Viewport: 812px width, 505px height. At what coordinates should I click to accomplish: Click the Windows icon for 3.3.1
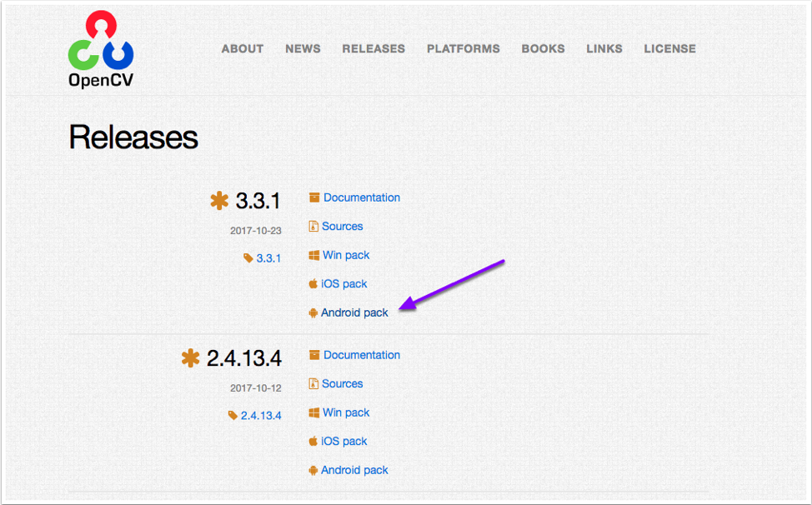point(313,255)
